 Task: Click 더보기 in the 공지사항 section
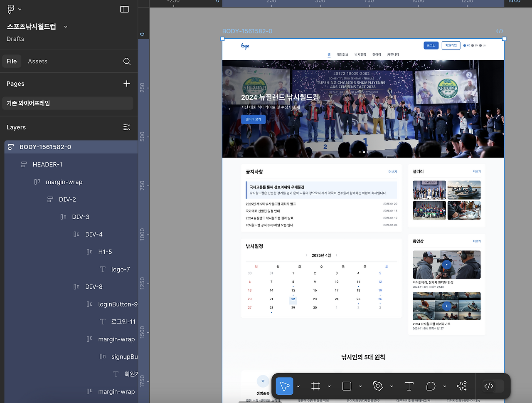pos(393,172)
